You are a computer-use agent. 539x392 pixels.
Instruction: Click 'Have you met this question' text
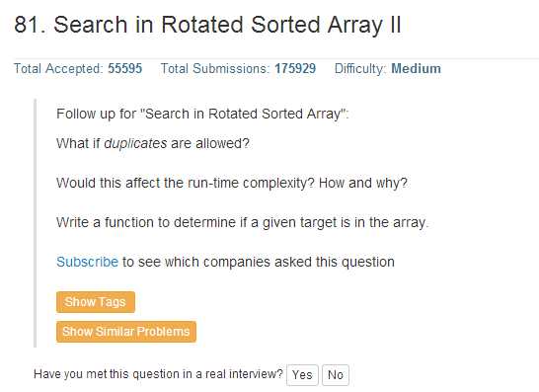(x=158, y=374)
